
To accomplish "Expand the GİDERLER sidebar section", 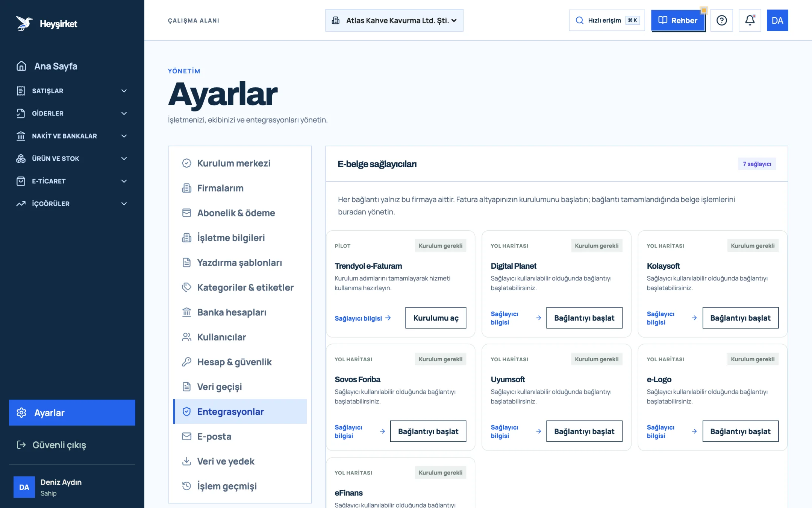I will tap(72, 113).
